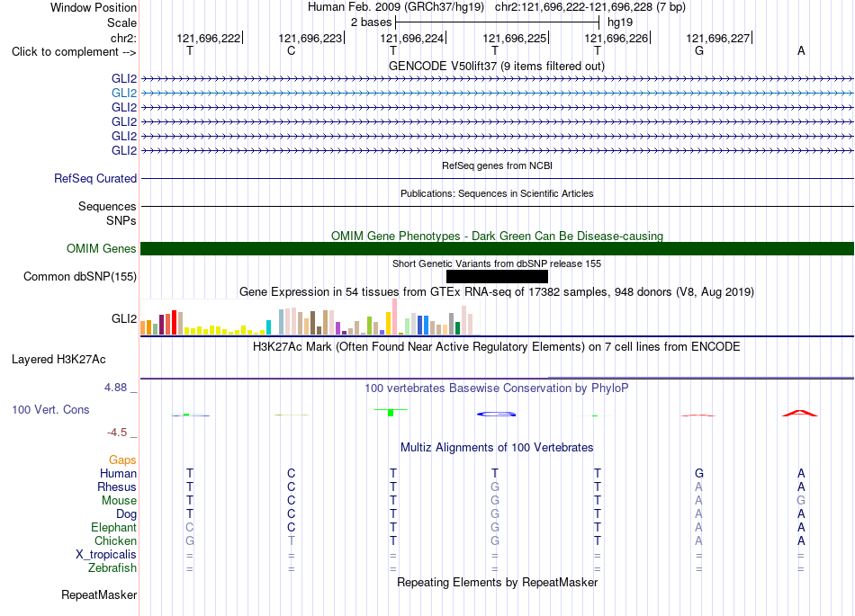Click the blue PhyloP glyph under 121,696,225

(x=496, y=414)
